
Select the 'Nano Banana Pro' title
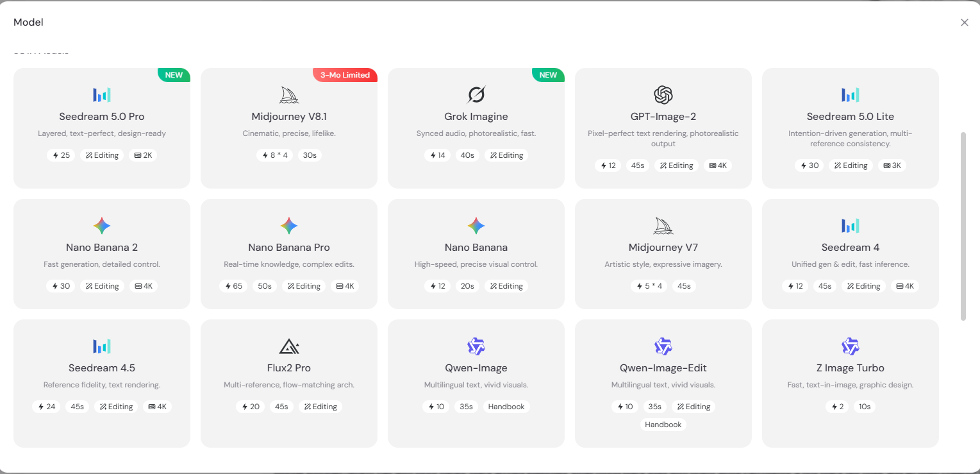coord(289,248)
